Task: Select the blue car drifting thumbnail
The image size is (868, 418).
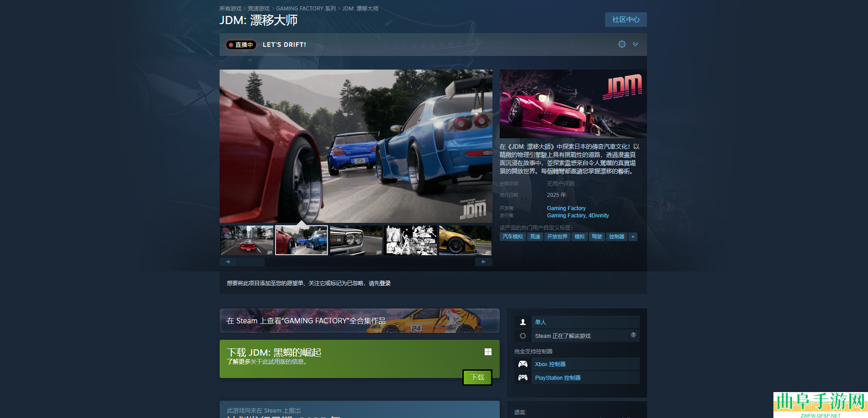Action: (301, 240)
